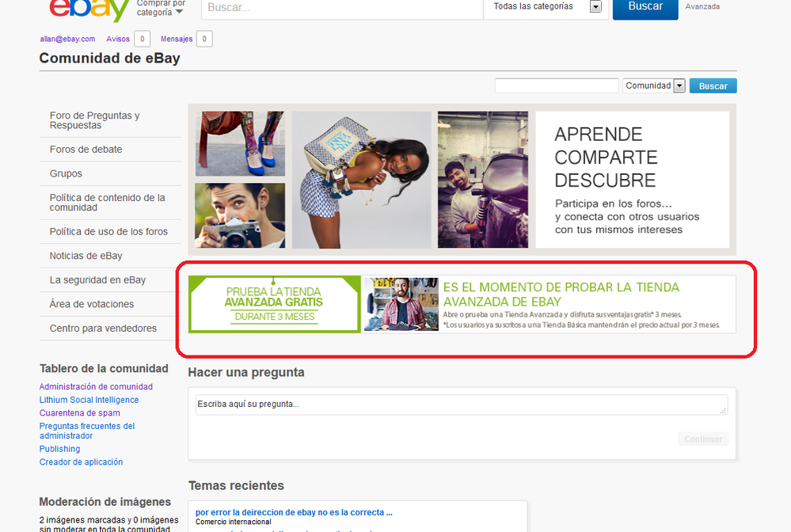The width and height of the screenshot is (791, 532).
Task: Open Política de uso de los foros
Action: [110, 231]
